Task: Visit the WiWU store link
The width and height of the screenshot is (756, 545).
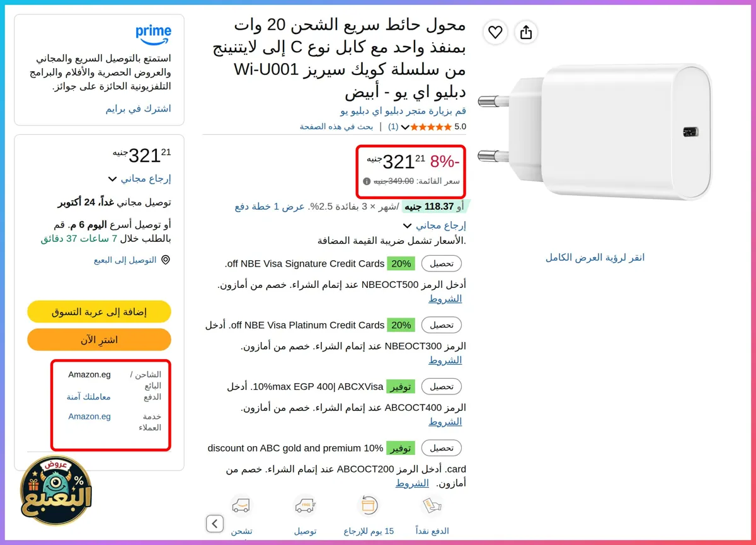Action: point(403,111)
